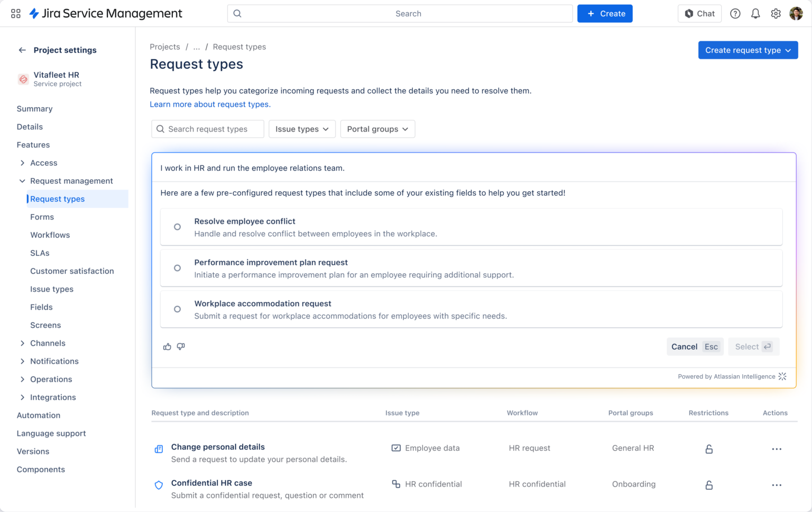Click the Create request type button
Viewport: 812px width, 512px height.
(x=748, y=50)
